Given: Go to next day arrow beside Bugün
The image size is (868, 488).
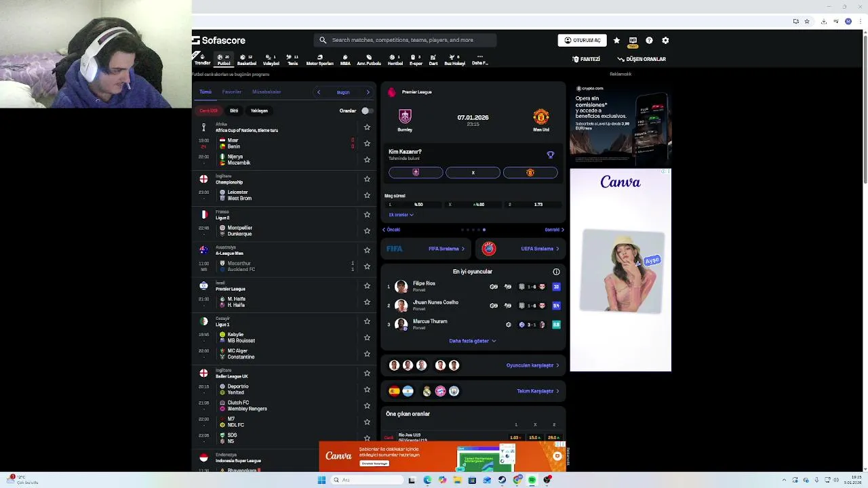Looking at the screenshot, I should click(x=368, y=92).
